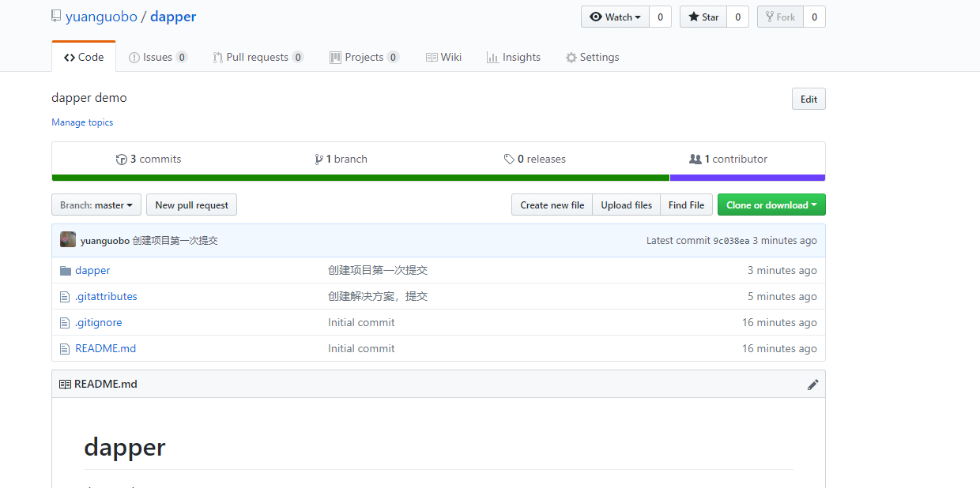Open the yuanguobo owner link in the title

tap(101, 17)
